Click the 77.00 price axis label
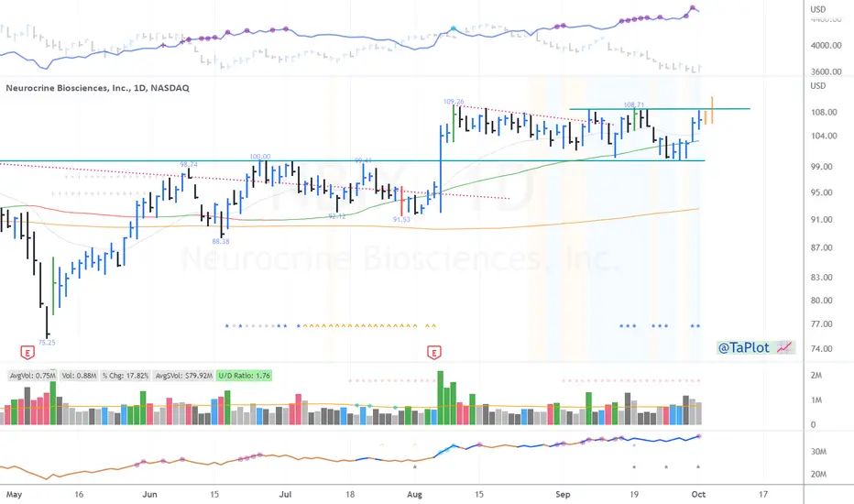The width and height of the screenshot is (854, 504). pyautogui.click(x=822, y=324)
